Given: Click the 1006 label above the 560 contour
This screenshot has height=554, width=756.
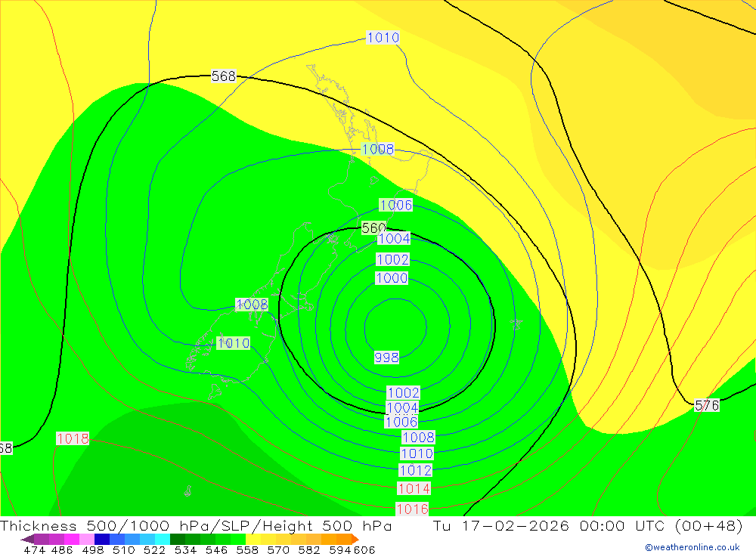Looking at the screenshot, I should (396, 205).
